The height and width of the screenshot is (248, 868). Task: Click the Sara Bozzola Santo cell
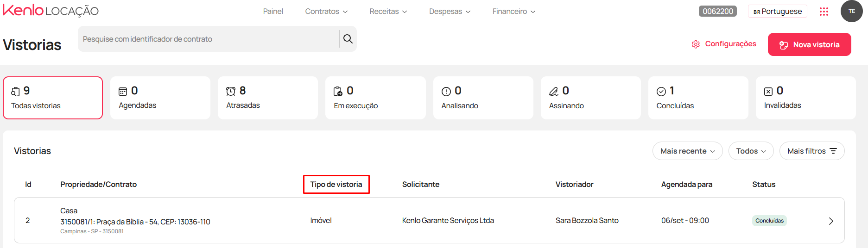click(587, 220)
